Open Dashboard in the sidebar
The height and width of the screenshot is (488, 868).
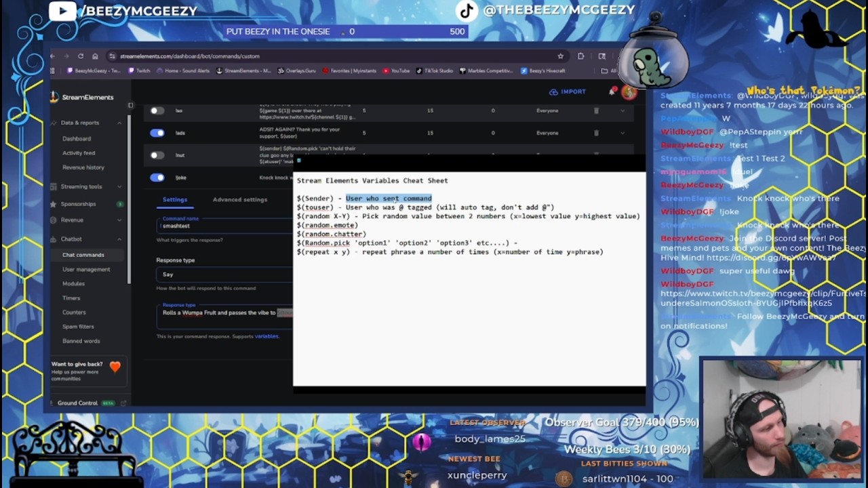(x=77, y=138)
